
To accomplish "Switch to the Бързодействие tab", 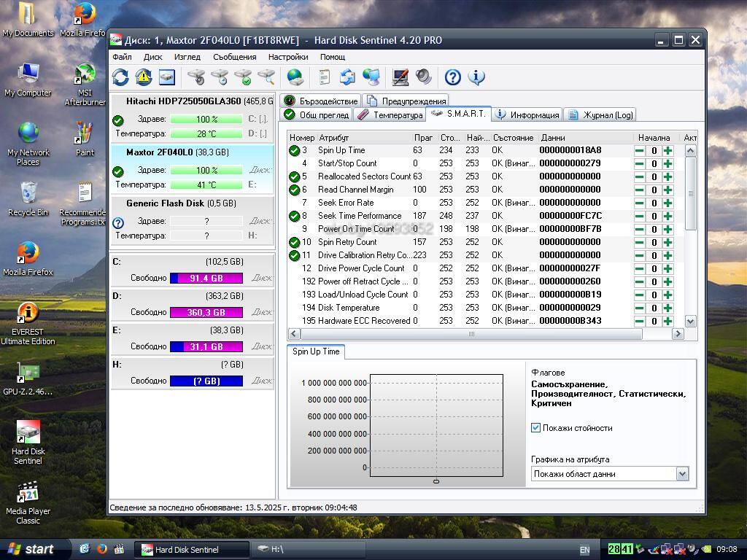I will 320,101.
